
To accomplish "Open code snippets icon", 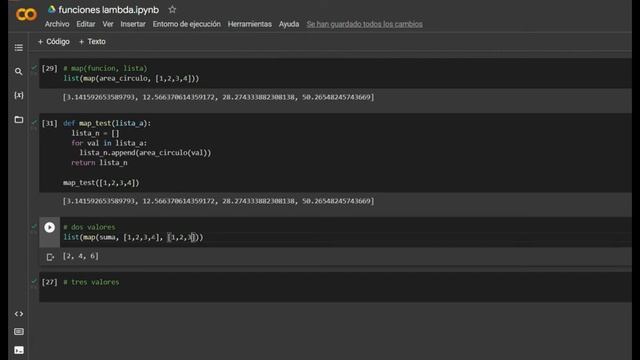I will [x=19, y=314].
